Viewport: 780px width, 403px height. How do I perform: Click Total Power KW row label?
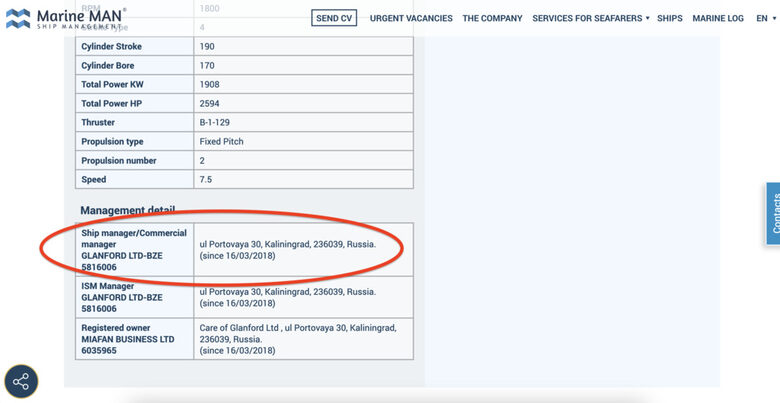134,84
